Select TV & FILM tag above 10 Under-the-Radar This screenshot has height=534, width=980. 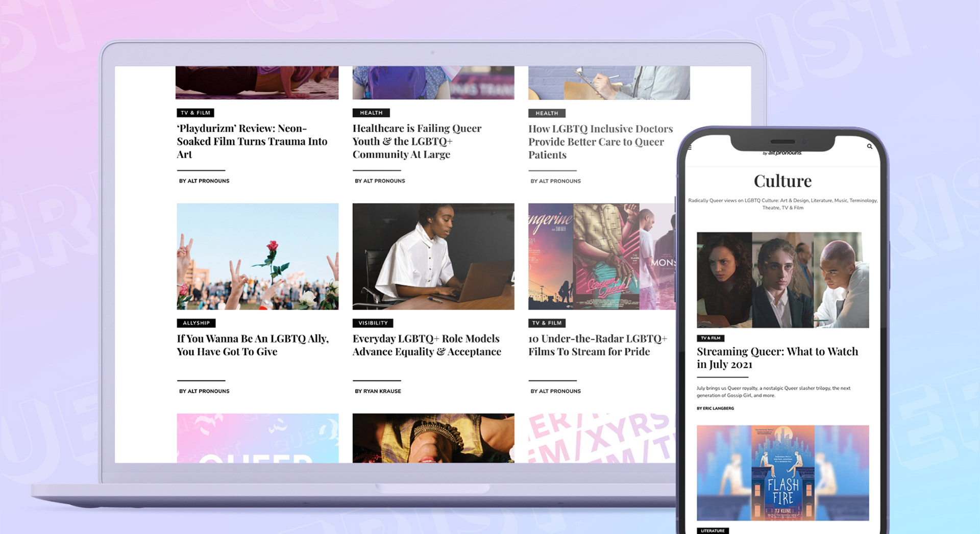tap(547, 323)
